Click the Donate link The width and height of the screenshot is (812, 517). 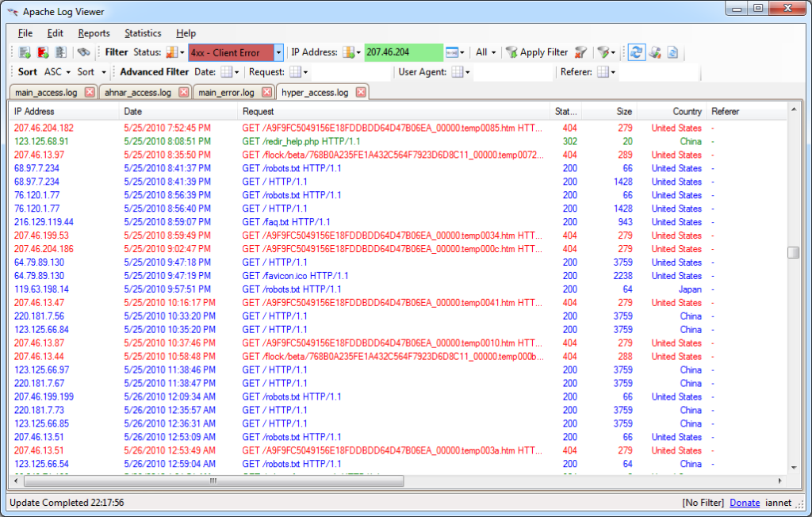(x=744, y=503)
